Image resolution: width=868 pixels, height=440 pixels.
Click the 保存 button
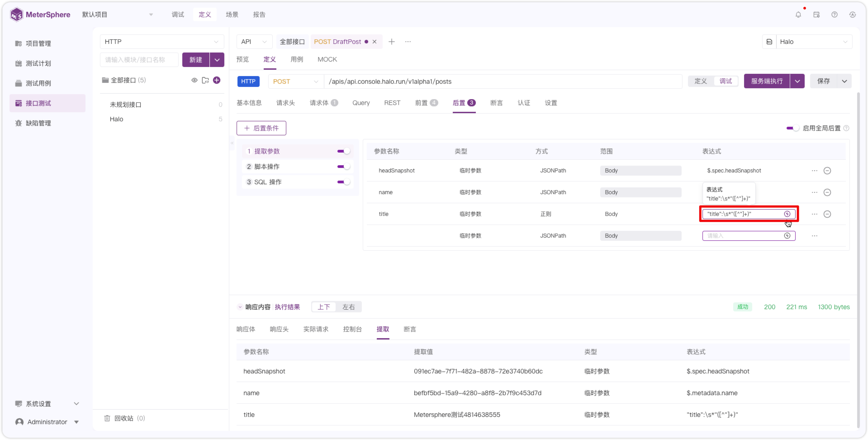[x=824, y=81]
